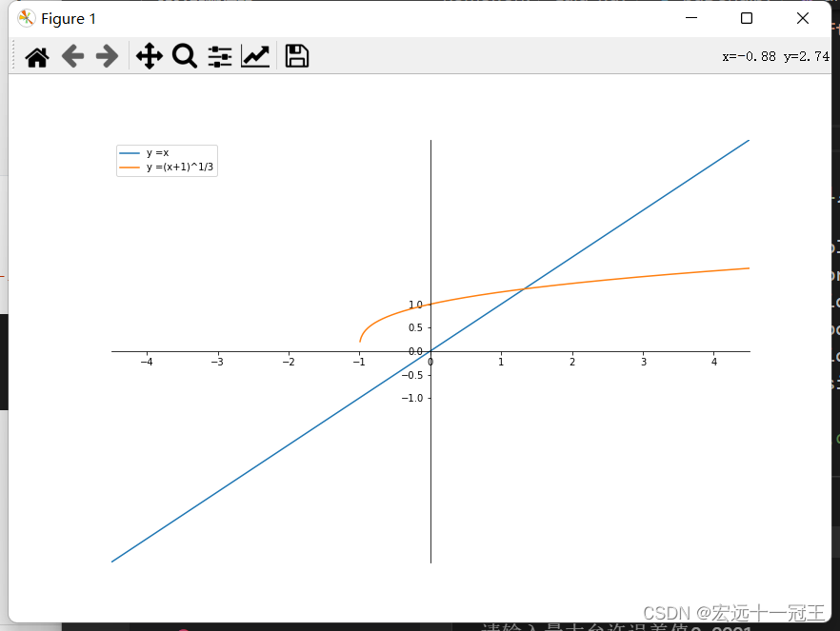Click the orange line sample in legend
This screenshot has height=631, width=840.
(x=130, y=168)
